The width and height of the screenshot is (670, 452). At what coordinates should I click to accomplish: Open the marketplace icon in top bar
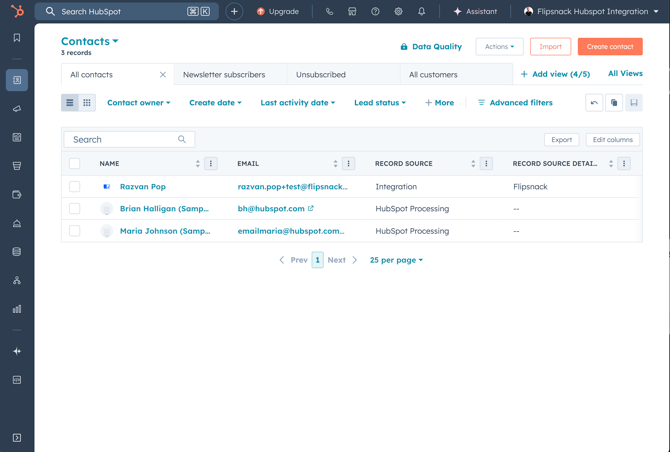[352, 12]
